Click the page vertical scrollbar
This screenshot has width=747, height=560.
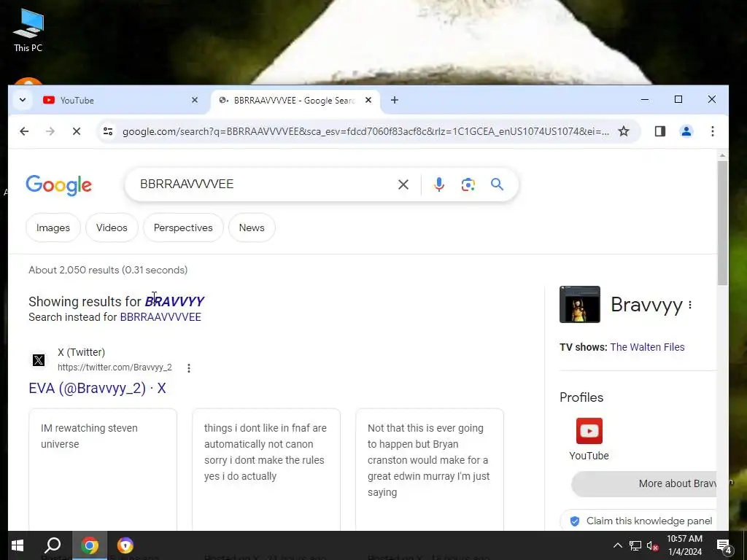point(722,223)
